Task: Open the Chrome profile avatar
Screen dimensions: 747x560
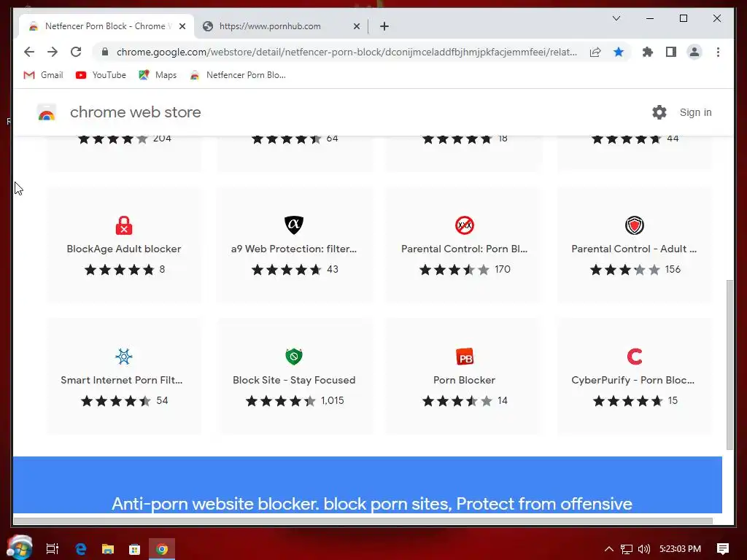Action: [x=694, y=52]
